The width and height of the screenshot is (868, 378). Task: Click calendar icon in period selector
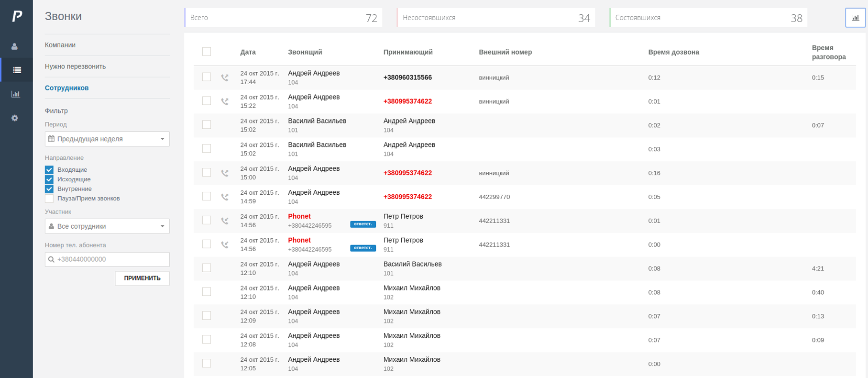52,139
